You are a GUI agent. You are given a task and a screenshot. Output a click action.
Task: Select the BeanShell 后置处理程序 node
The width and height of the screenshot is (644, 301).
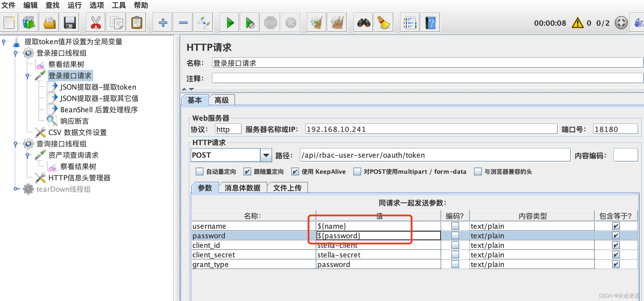coord(99,110)
